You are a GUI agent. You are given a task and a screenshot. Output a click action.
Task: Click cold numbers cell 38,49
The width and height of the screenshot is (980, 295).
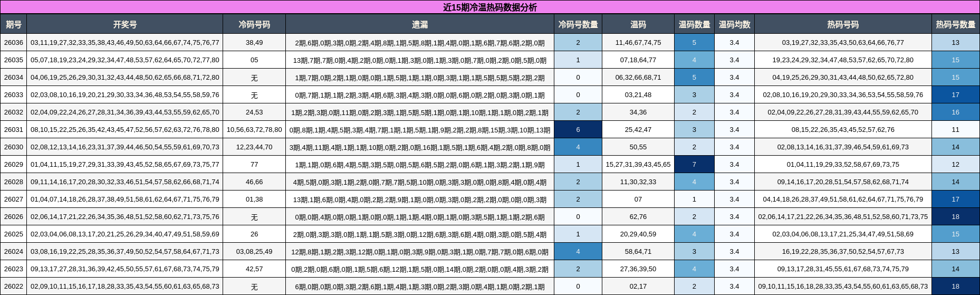[254, 43]
